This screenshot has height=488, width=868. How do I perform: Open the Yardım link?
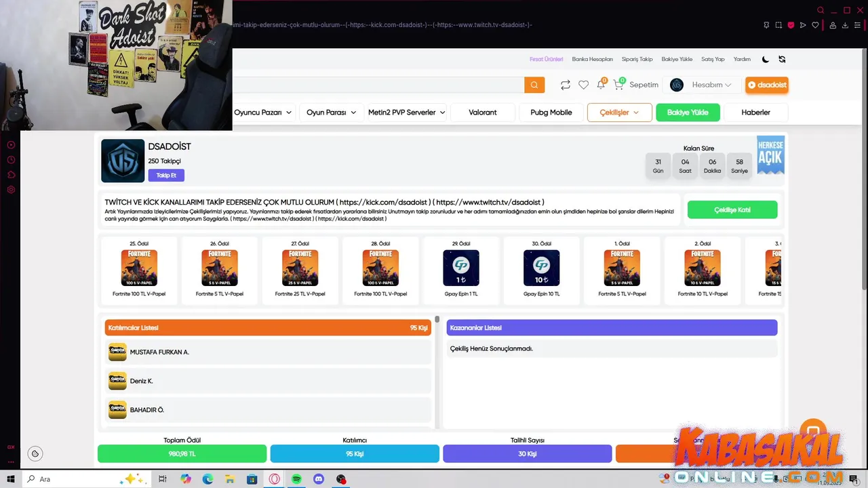point(742,59)
